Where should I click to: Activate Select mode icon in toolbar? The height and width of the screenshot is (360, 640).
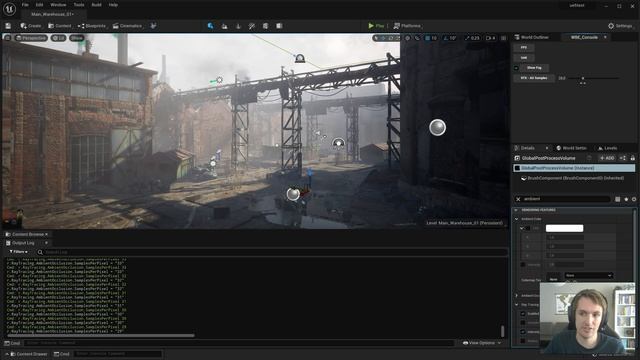point(211,26)
